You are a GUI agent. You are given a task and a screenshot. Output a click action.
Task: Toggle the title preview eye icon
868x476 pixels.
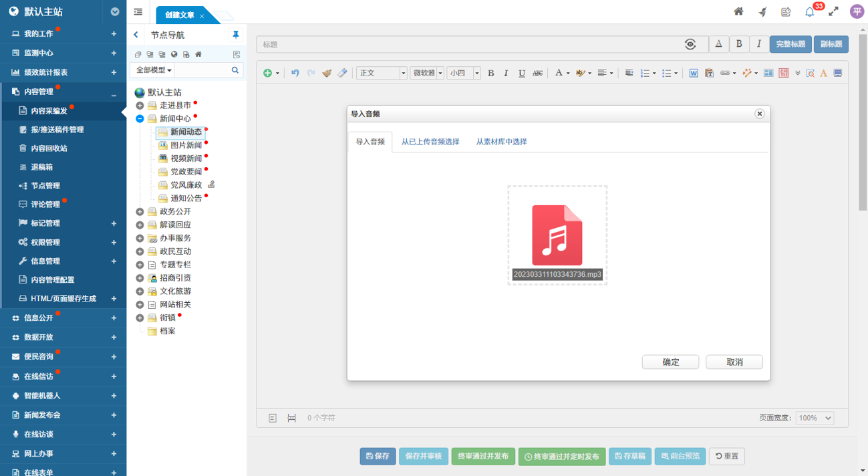click(x=690, y=44)
